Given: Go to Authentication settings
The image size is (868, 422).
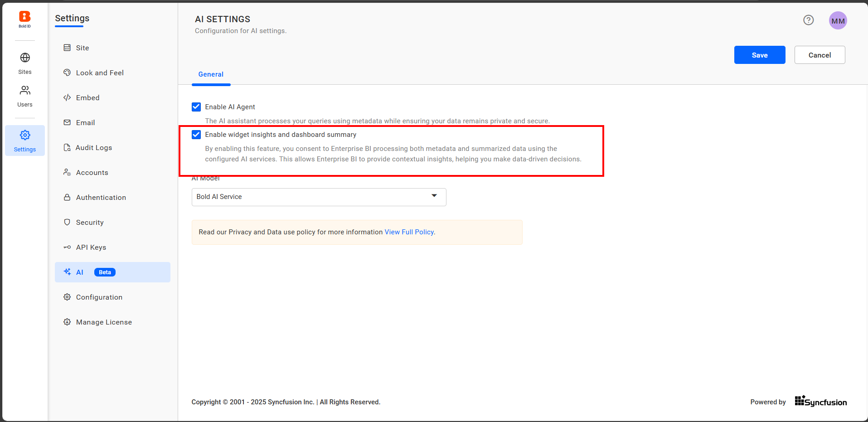Looking at the screenshot, I should click(x=101, y=197).
